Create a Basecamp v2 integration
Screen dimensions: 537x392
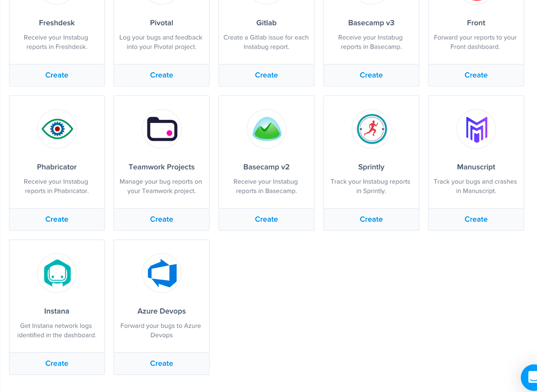(x=266, y=219)
